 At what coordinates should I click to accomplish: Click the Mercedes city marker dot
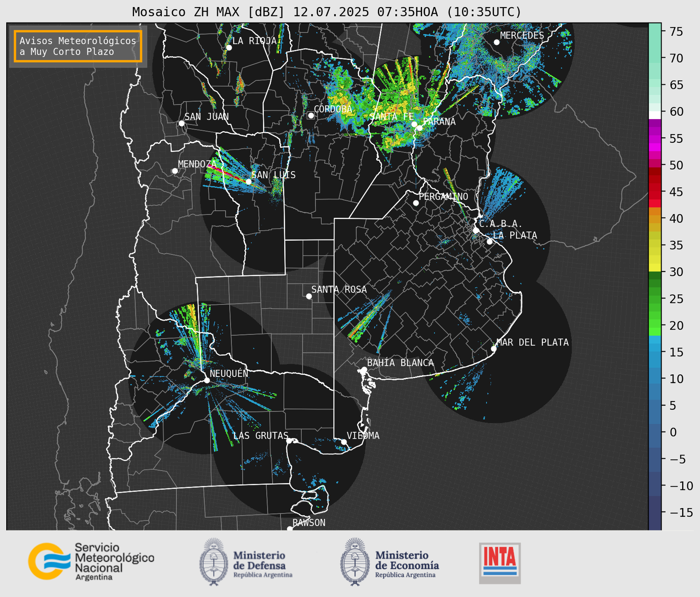click(497, 42)
